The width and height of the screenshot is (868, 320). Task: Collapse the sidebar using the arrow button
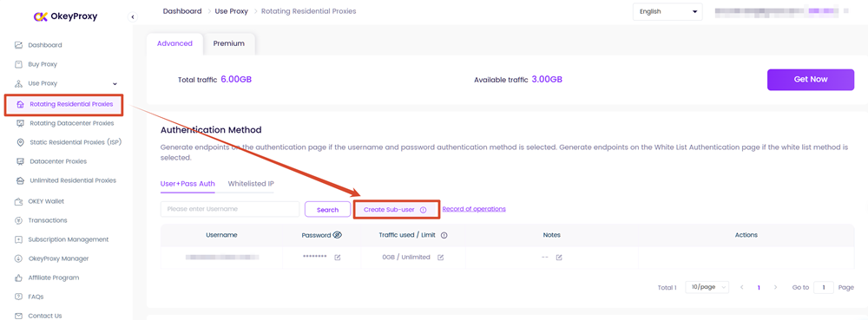pyautogui.click(x=132, y=17)
